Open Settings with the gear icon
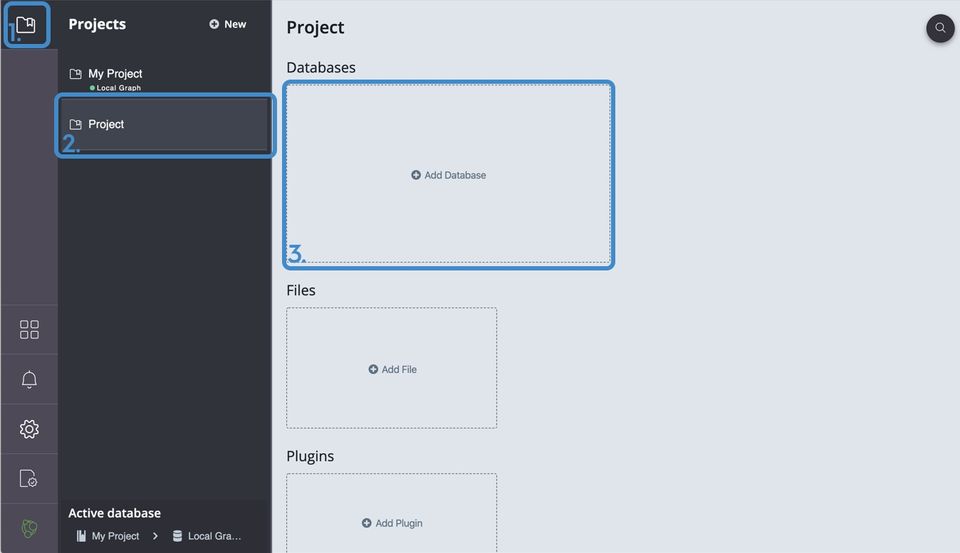The width and height of the screenshot is (960, 553). (x=29, y=429)
